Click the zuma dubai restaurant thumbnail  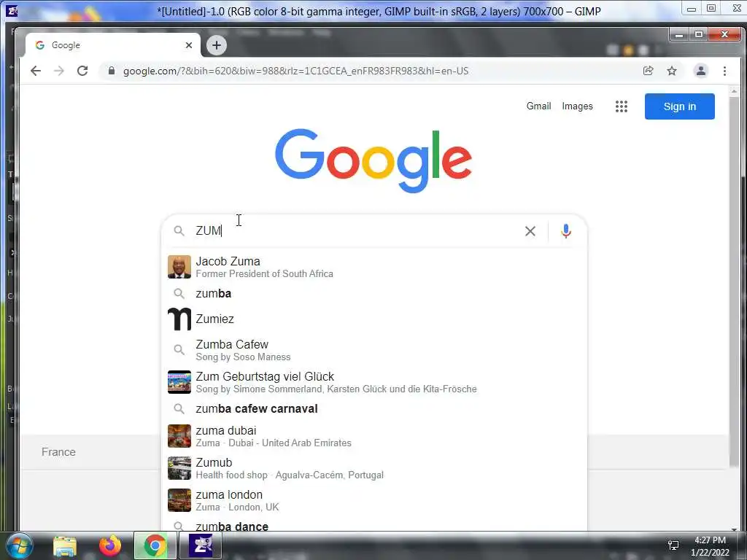pyautogui.click(x=179, y=436)
